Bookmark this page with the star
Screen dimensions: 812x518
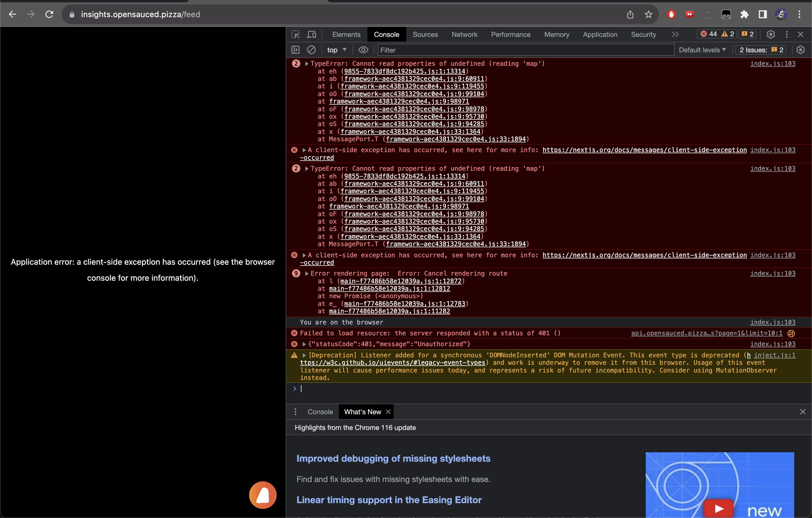coord(648,14)
